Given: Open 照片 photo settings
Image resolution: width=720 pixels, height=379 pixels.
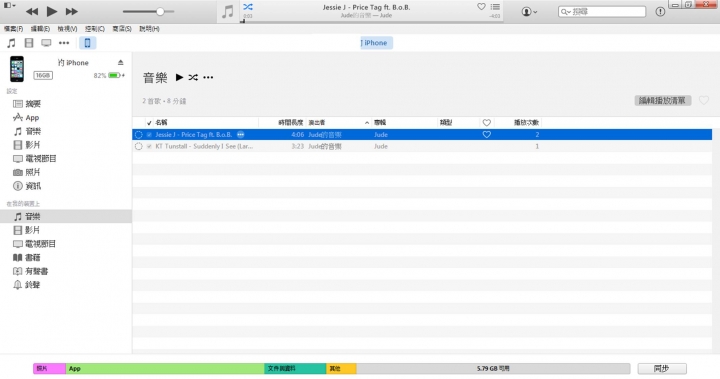Looking at the screenshot, I should coord(27,172).
